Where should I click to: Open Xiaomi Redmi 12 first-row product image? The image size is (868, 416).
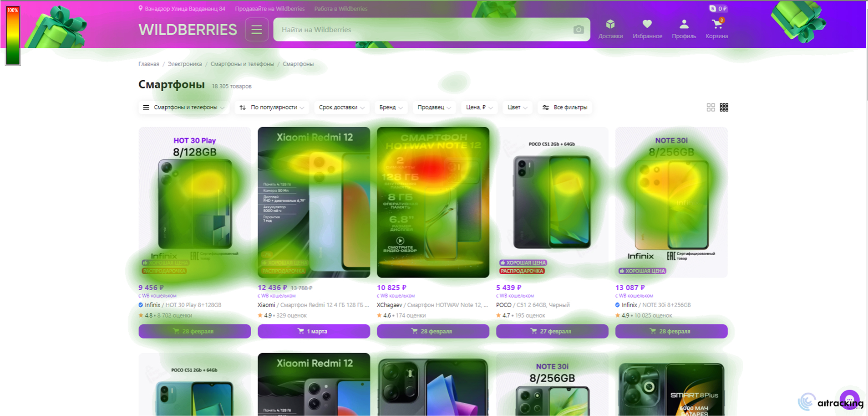tap(314, 202)
